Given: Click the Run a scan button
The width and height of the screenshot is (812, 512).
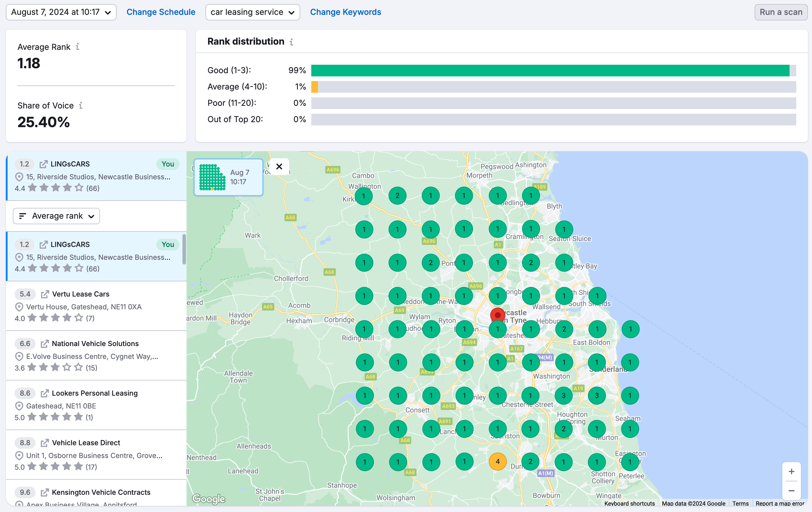Looking at the screenshot, I should pyautogui.click(x=780, y=11).
